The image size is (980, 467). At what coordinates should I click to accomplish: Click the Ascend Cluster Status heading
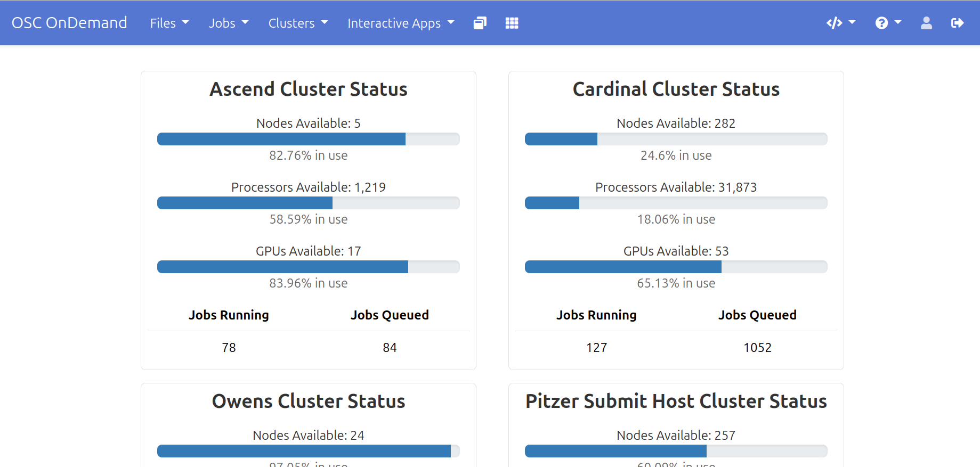(308, 89)
